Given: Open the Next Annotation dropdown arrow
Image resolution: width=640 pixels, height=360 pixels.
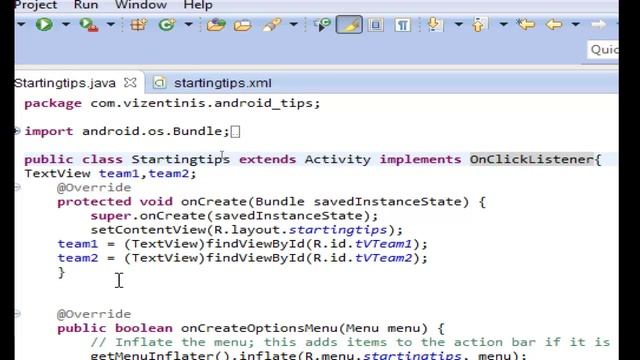Looking at the screenshot, I should [x=459, y=24].
